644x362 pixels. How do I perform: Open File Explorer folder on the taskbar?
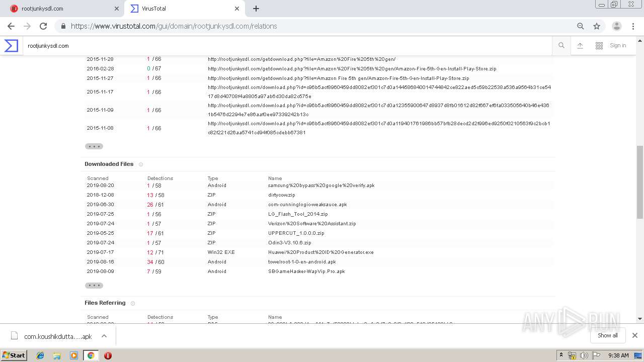57,355
